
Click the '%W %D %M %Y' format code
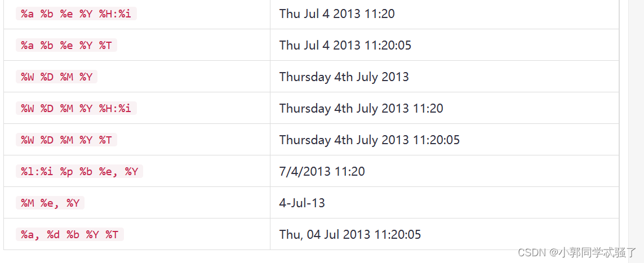click(x=56, y=77)
